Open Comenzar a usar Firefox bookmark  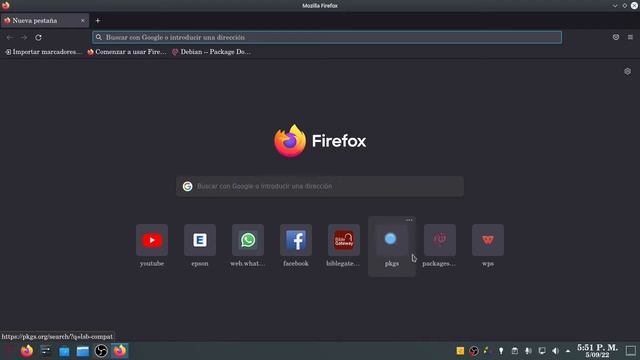(127, 52)
